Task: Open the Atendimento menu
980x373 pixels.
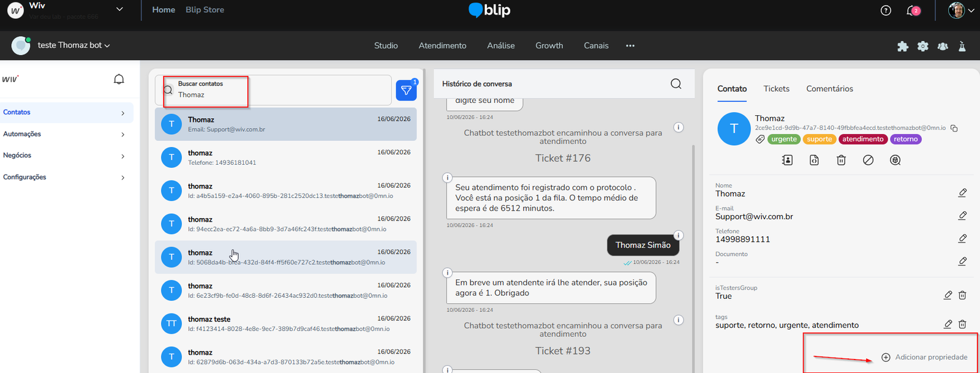Action: tap(442, 46)
